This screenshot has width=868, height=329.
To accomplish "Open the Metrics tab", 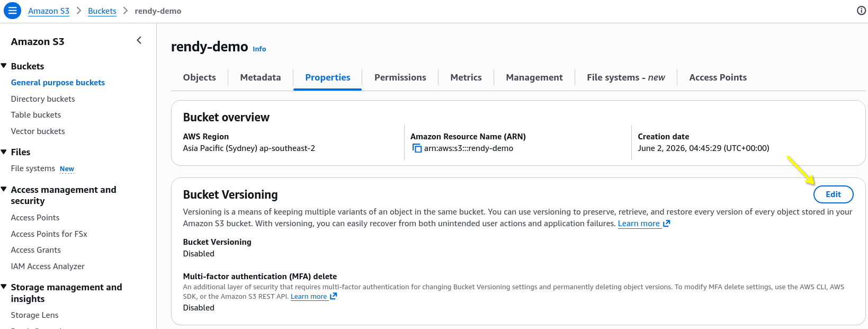I will [466, 77].
